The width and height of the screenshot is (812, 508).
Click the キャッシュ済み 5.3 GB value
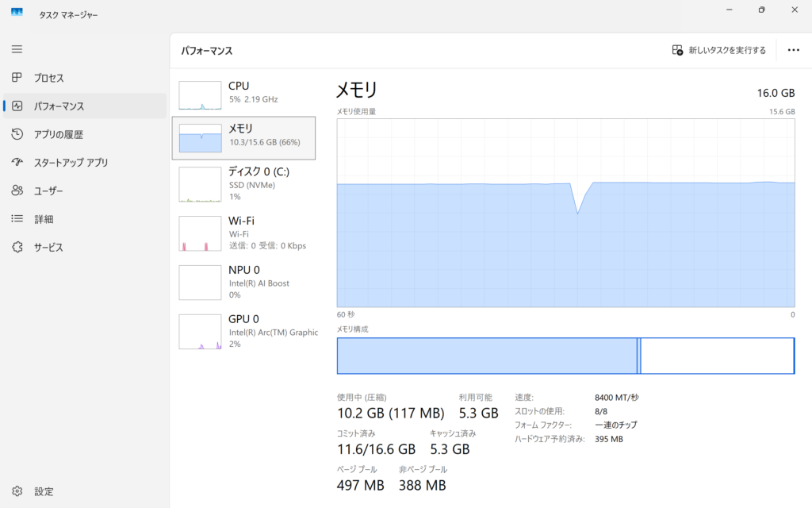(450, 449)
